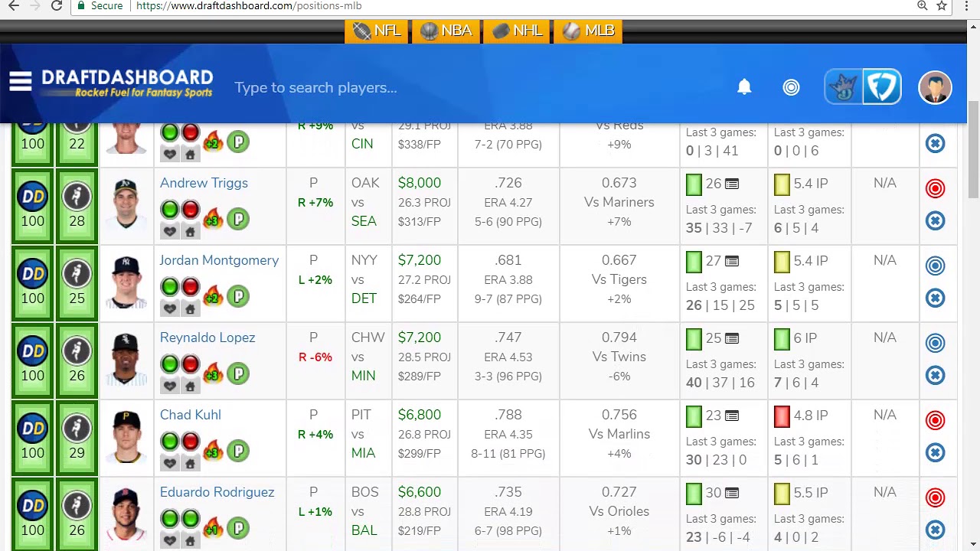Switch to FanDuel shield logo toggle

(x=881, y=86)
